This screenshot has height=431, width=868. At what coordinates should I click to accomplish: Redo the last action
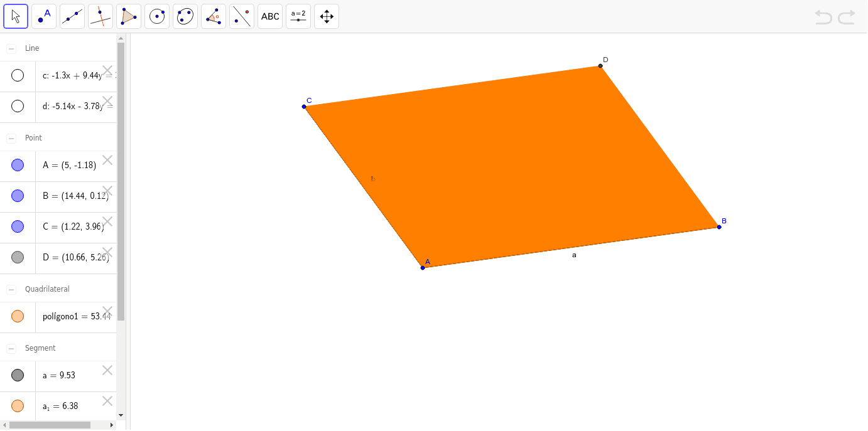847,17
